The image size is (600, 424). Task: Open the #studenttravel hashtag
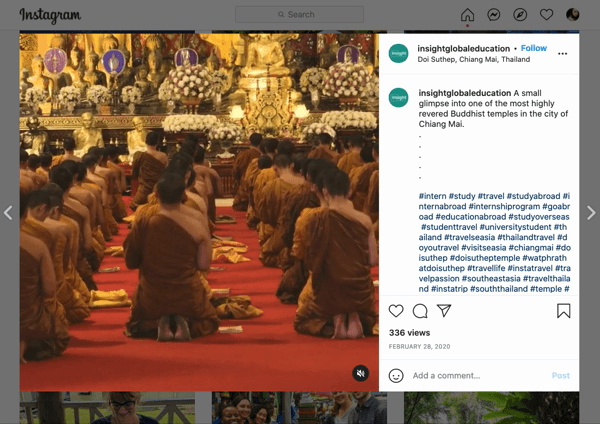pos(449,227)
